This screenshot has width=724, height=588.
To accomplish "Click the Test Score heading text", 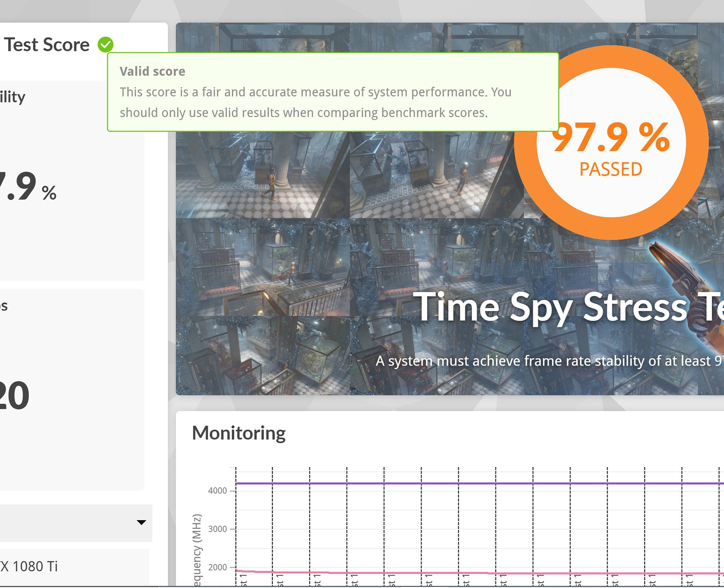I will coord(47,45).
